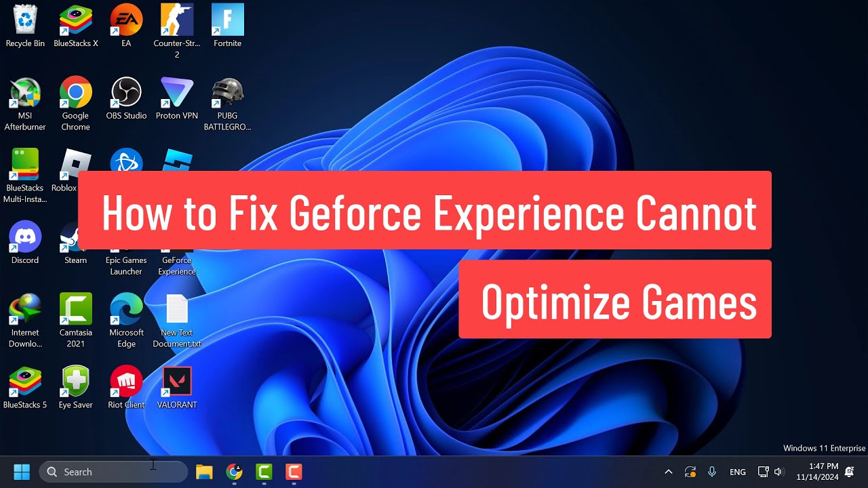
Task: Open File Explorer from the taskbar
Action: coord(204,472)
